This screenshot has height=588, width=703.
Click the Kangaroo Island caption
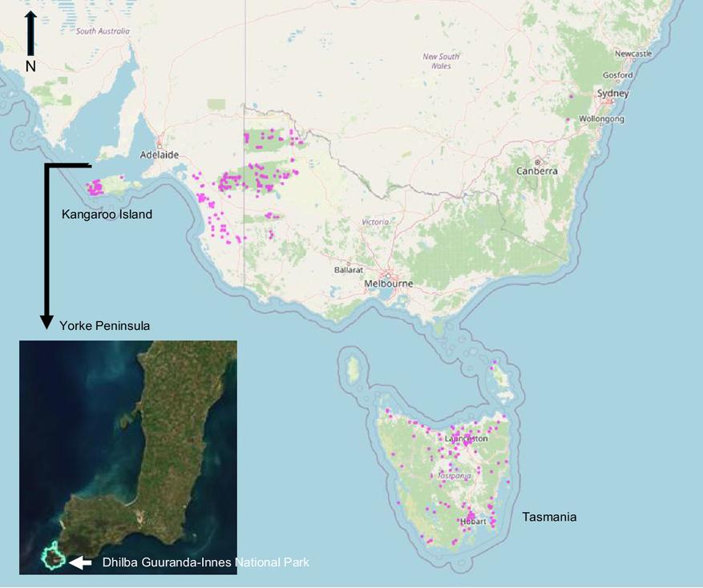point(107,214)
